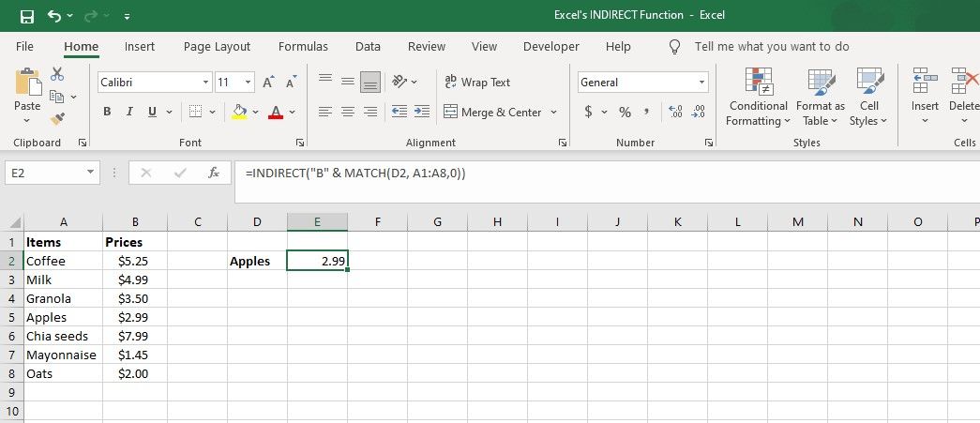980x423 pixels.
Task: Toggle Bold formatting
Action: (x=107, y=113)
